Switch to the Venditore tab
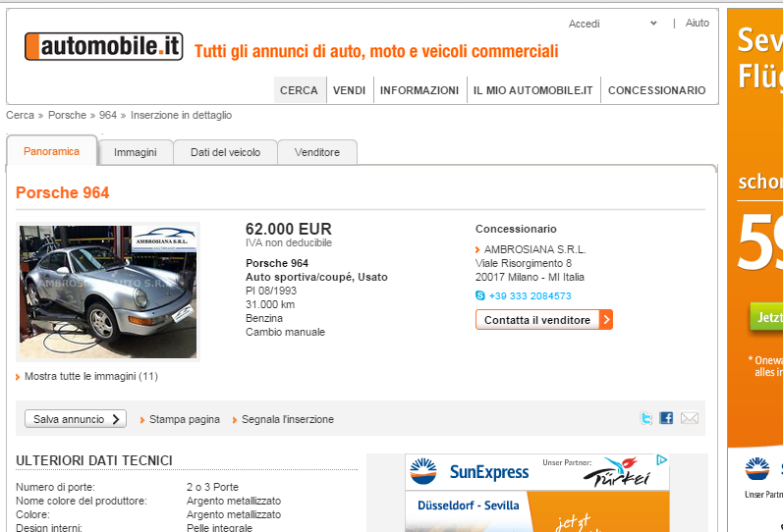783x532 pixels. (317, 152)
